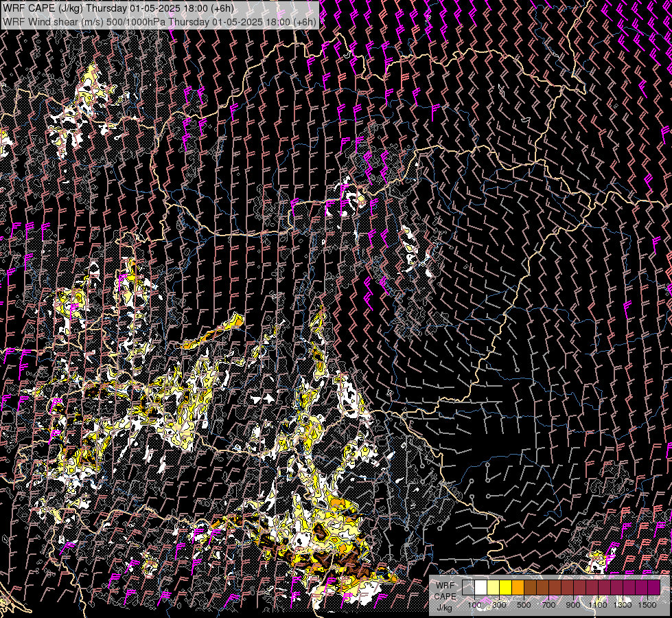
Task: Click the '1500' legend value label
Action: pyautogui.click(x=647, y=605)
